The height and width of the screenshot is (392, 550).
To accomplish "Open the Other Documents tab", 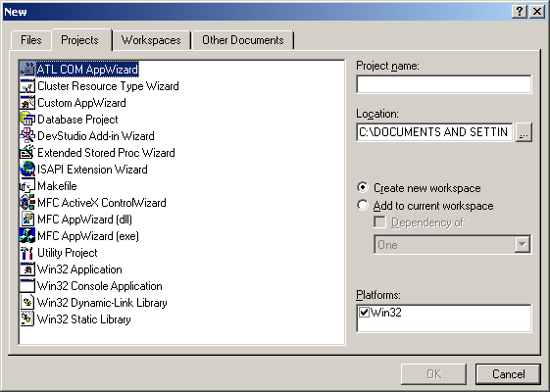I will coord(243,40).
